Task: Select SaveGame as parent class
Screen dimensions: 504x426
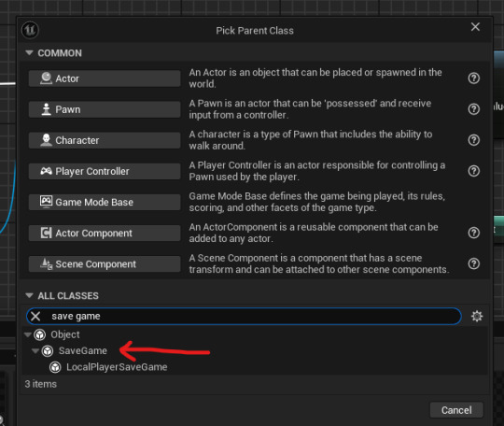Action: pyautogui.click(x=83, y=350)
